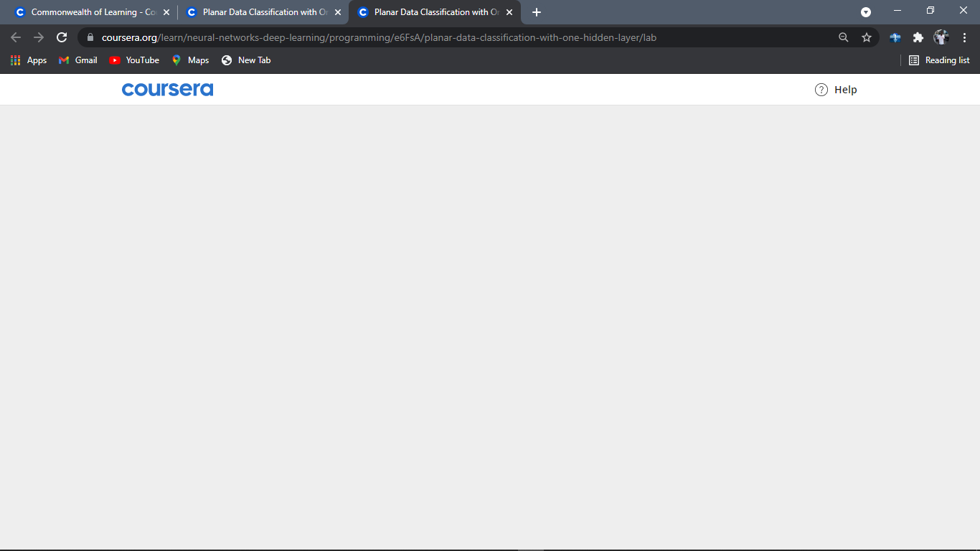Click the Coursera logo
Screen dimensions: 980x551
[x=167, y=90]
